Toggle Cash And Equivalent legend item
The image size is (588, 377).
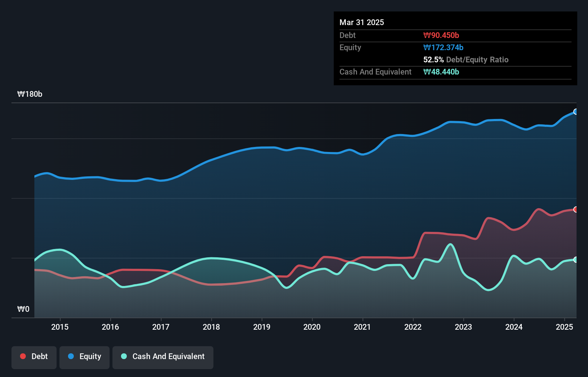[163, 357]
